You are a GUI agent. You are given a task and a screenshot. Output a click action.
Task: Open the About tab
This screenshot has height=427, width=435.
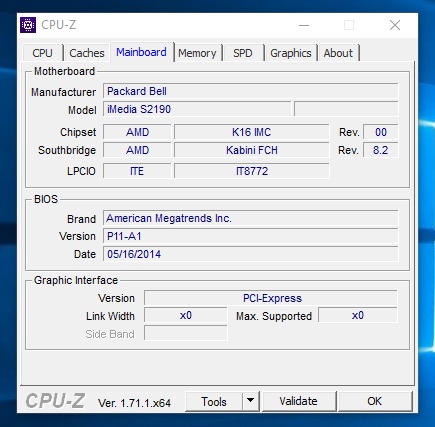338,53
